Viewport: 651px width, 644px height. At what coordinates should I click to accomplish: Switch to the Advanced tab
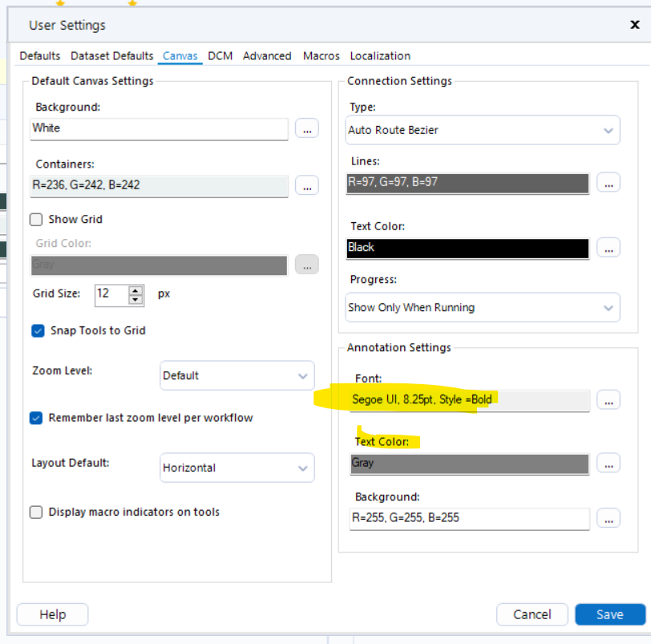267,55
